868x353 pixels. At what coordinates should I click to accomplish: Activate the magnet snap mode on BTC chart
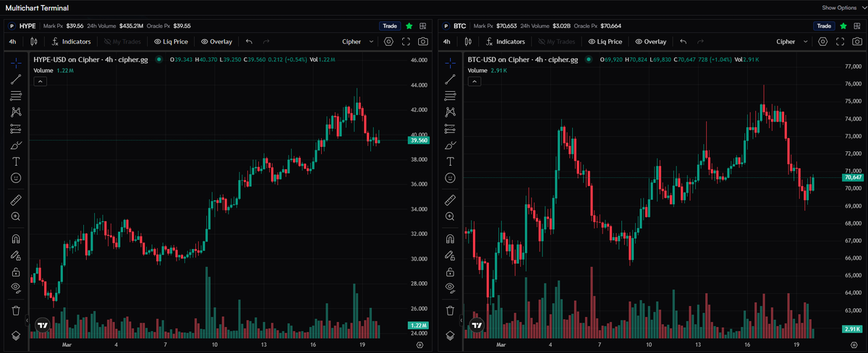click(450, 239)
